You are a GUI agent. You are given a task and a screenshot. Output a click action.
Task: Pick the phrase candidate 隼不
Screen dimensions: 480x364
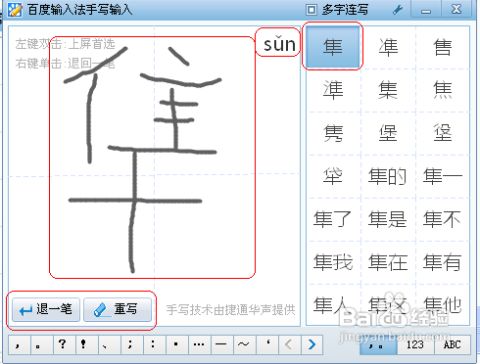click(443, 219)
